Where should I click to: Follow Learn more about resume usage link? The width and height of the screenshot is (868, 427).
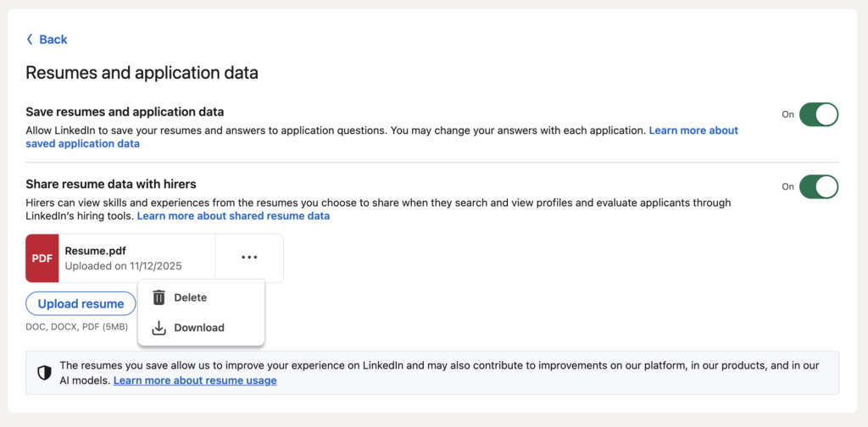coord(195,381)
